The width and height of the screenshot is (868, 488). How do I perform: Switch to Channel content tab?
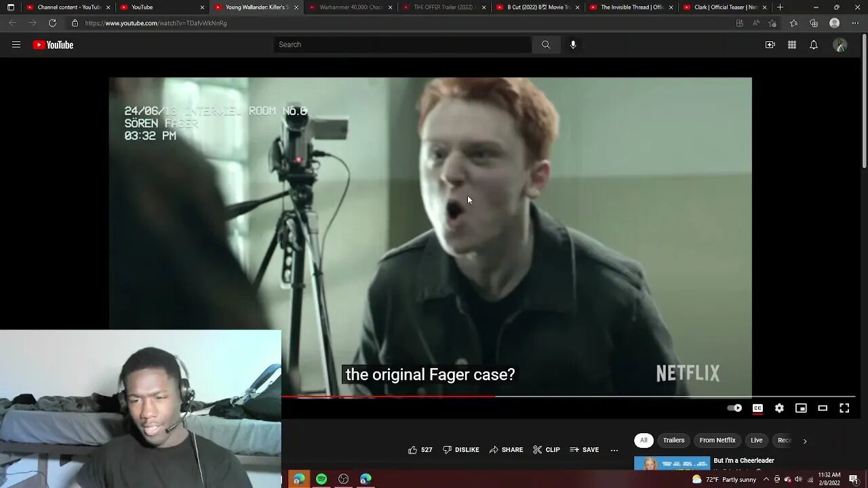click(x=68, y=7)
